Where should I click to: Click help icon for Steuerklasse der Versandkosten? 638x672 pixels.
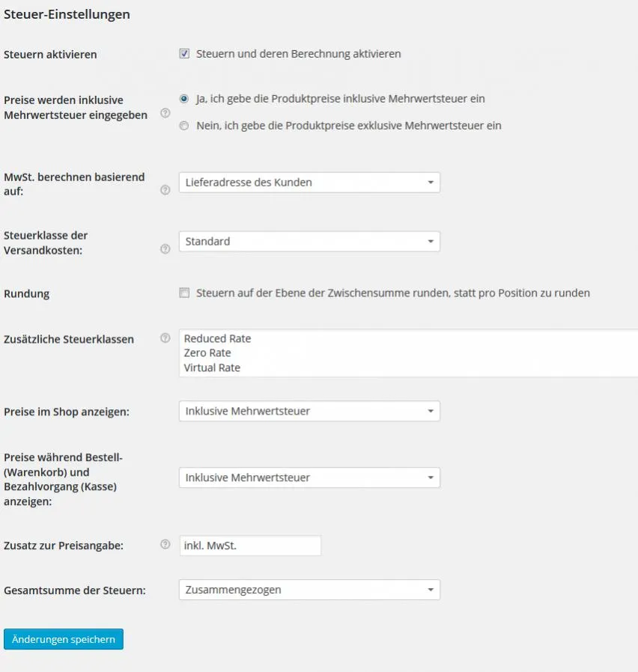pyautogui.click(x=165, y=249)
